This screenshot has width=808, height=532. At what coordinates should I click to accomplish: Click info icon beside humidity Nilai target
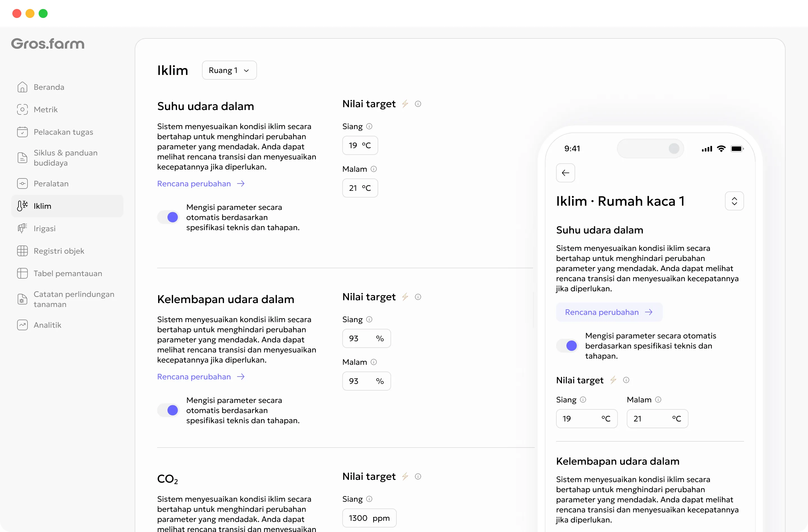tap(418, 297)
